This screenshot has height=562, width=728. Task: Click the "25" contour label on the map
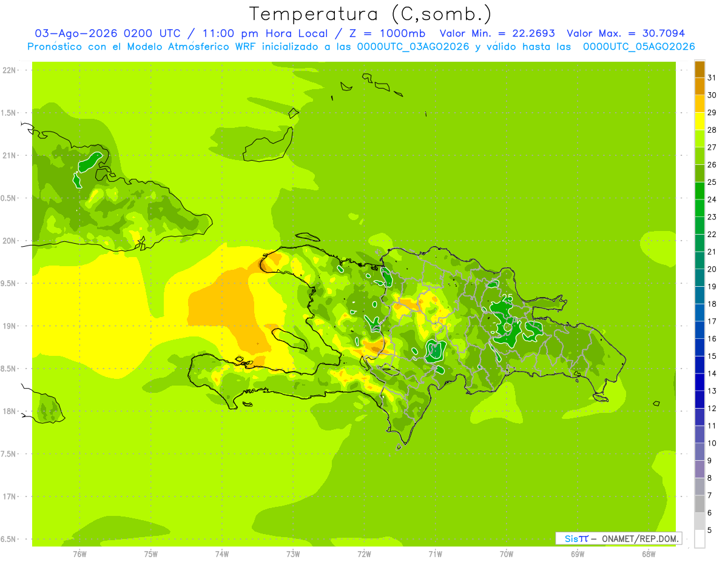(508, 298)
